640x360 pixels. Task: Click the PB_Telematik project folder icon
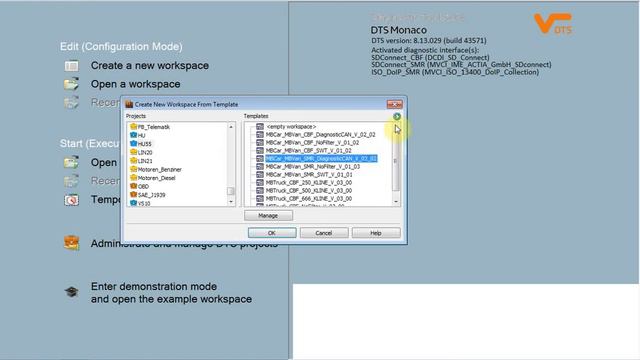[133, 127]
